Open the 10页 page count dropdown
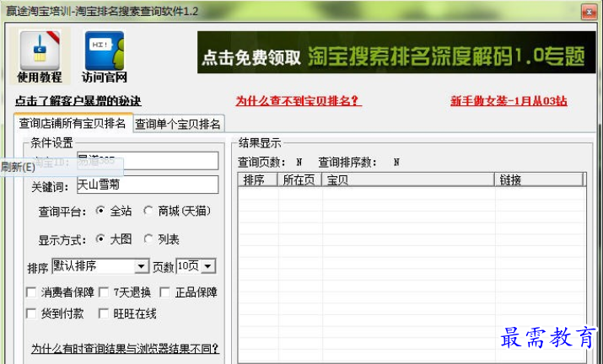 (196, 266)
